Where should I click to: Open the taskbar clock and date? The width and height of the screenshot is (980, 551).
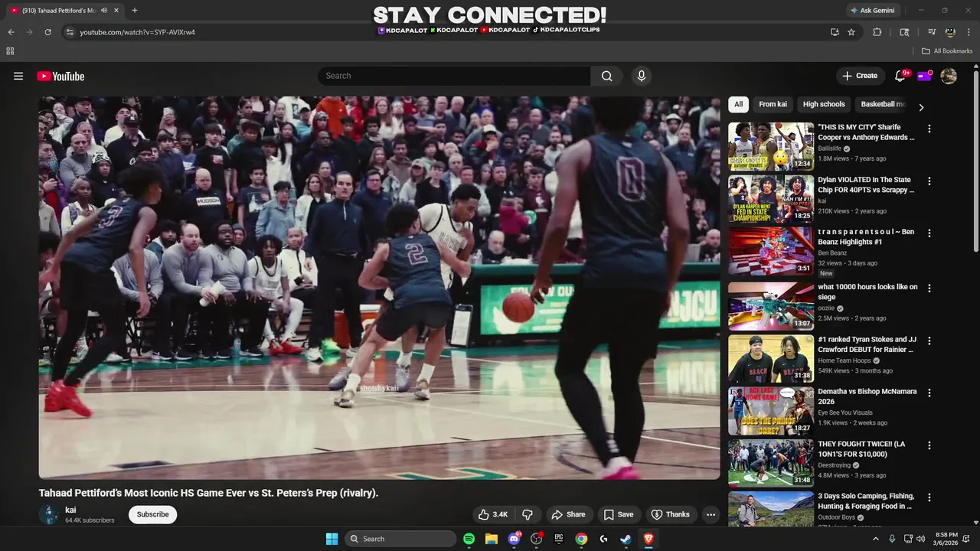(946, 539)
